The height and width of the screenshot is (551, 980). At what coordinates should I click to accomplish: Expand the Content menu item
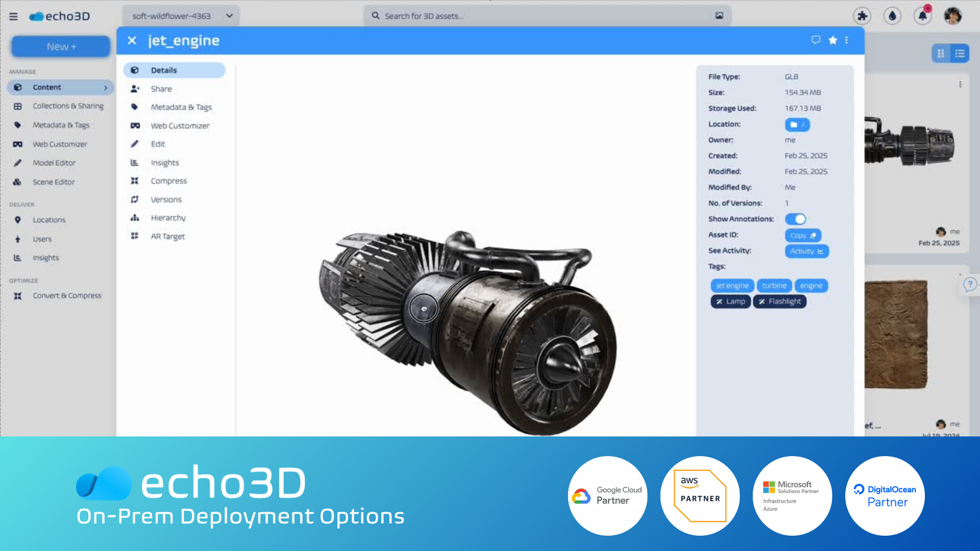click(60, 87)
